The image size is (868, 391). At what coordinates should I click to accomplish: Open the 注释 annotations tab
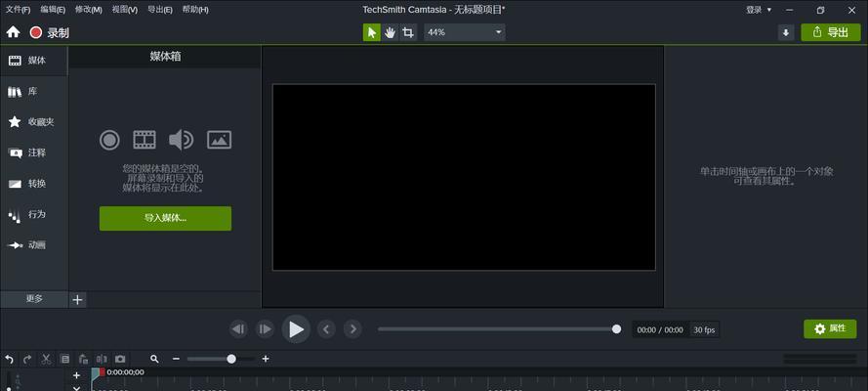click(34, 152)
